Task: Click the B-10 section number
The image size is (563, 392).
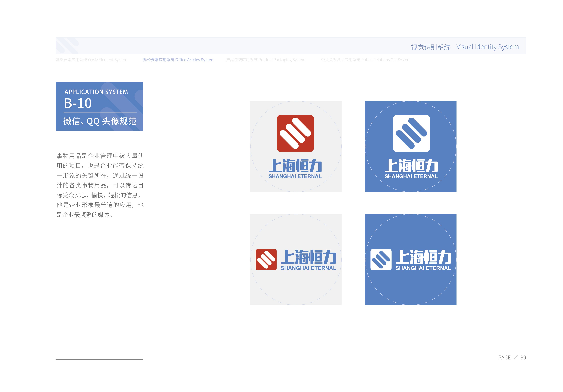Action: point(78,103)
